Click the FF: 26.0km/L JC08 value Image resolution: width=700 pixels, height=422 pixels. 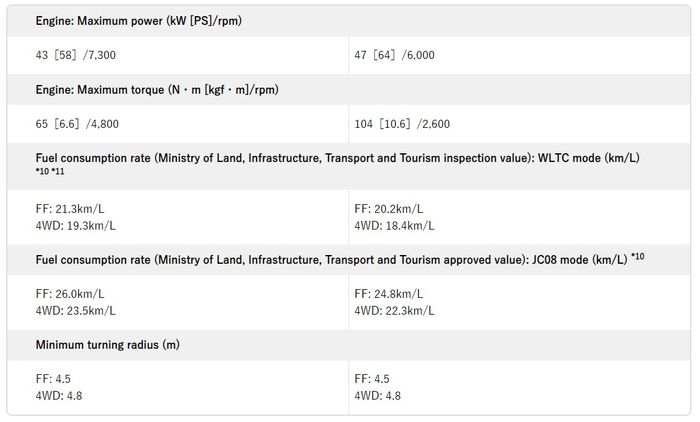point(69,294)
